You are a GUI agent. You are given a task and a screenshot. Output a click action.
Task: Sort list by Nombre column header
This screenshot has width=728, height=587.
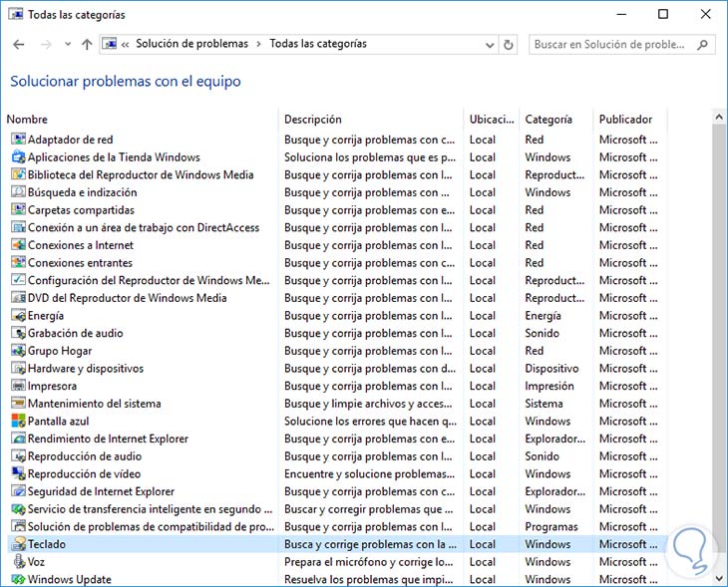(x=28, y=120)
